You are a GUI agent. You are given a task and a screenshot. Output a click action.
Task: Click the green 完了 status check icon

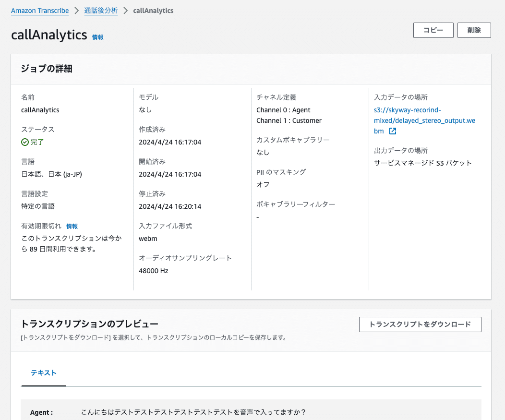point(25,142)
